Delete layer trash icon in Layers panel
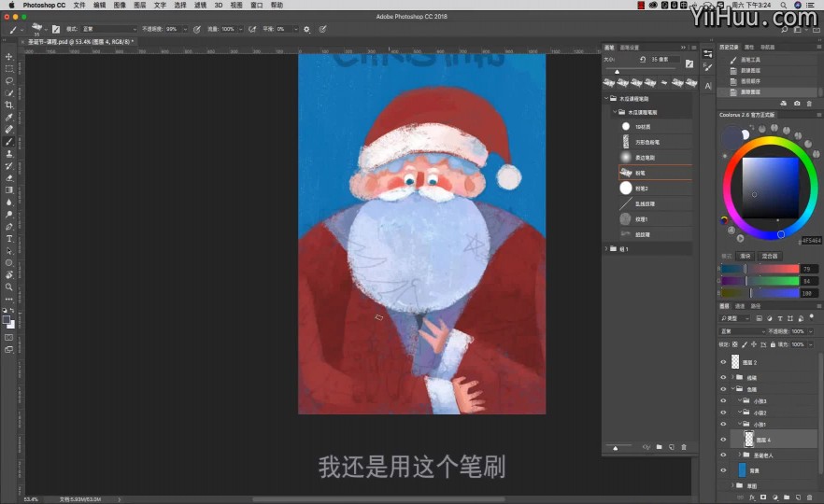 pyautogui.click(x=809, y=497)
